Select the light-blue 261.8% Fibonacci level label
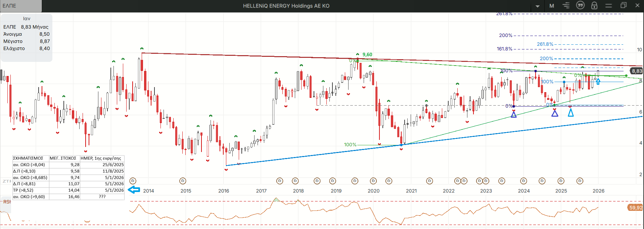The height and width of the screenshot is (229, 644). click(545, 44)
